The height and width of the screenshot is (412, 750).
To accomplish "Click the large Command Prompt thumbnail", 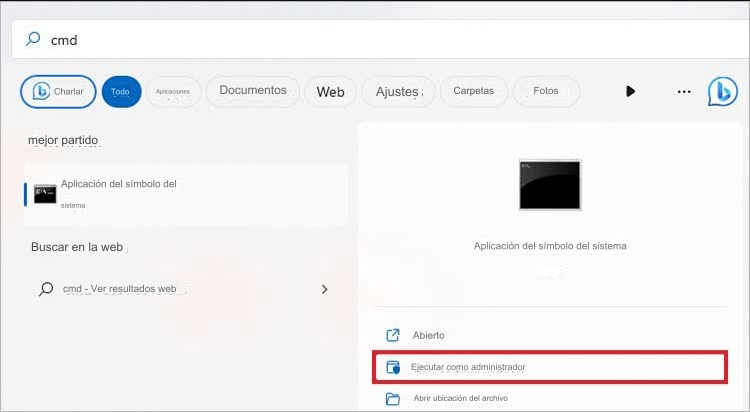I will [550, 185].
